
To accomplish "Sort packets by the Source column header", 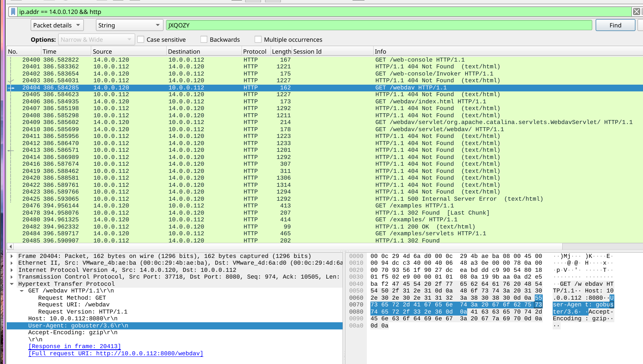I will coord(102,51).
